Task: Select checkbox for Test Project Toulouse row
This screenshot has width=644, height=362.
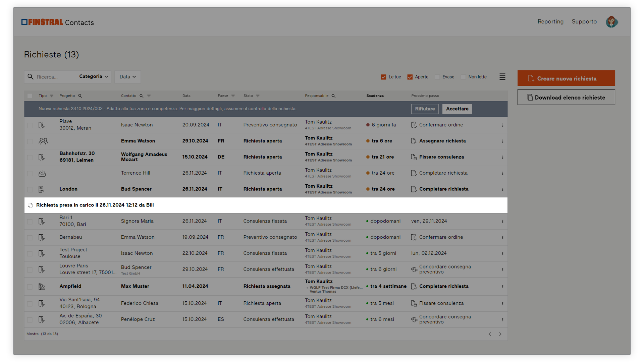Action: point(30,253)
